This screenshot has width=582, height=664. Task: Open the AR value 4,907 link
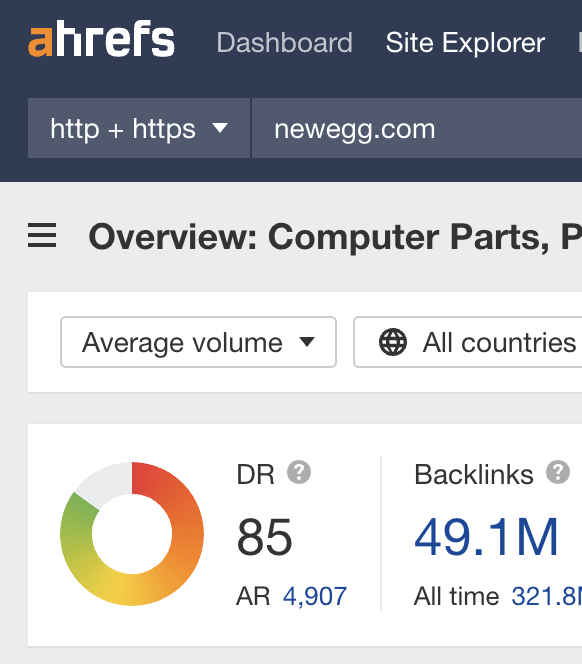[315, 596]
